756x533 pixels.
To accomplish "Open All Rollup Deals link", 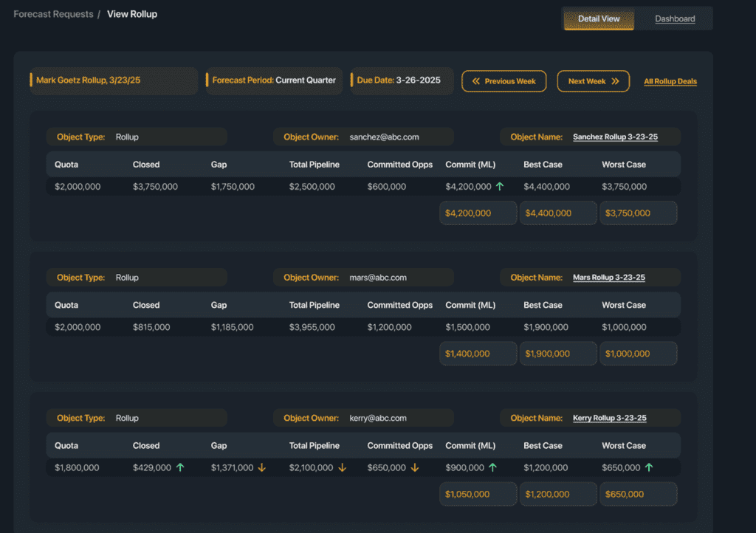I will coord(670,82).
